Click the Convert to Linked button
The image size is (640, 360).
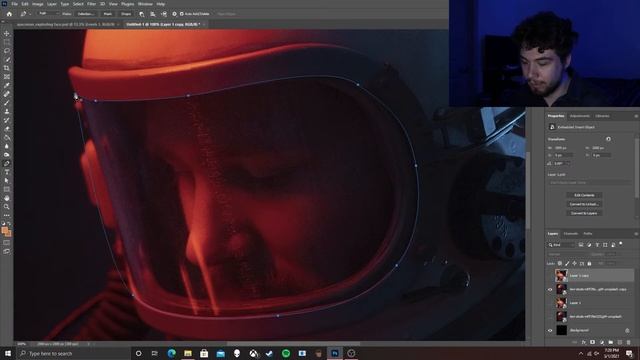(584, 204)
